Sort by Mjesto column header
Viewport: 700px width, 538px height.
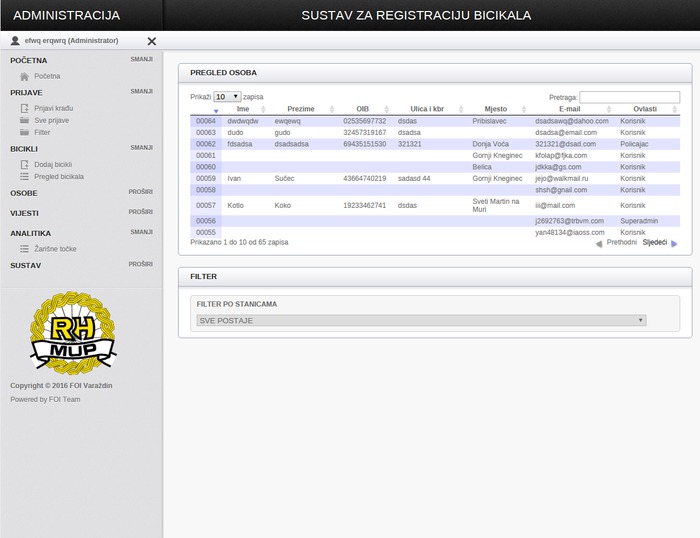tap(496, 109)
